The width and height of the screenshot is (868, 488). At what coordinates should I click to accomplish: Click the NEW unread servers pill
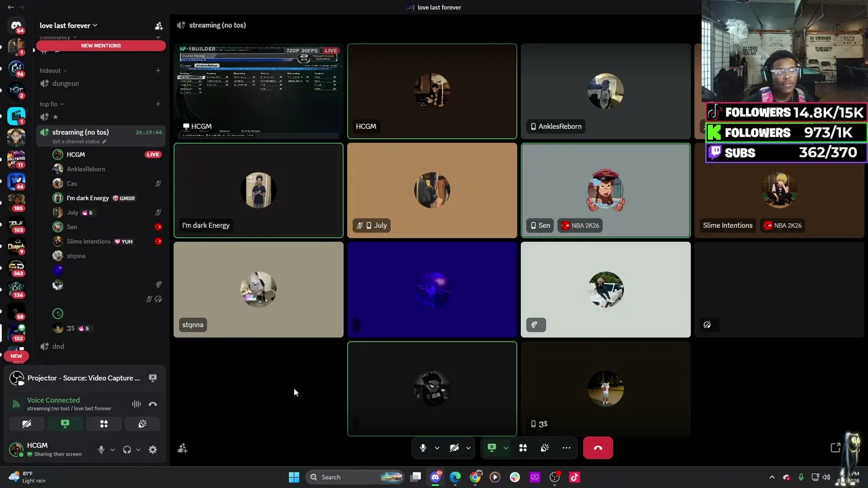pyautogui.click(x=16, y=356)
